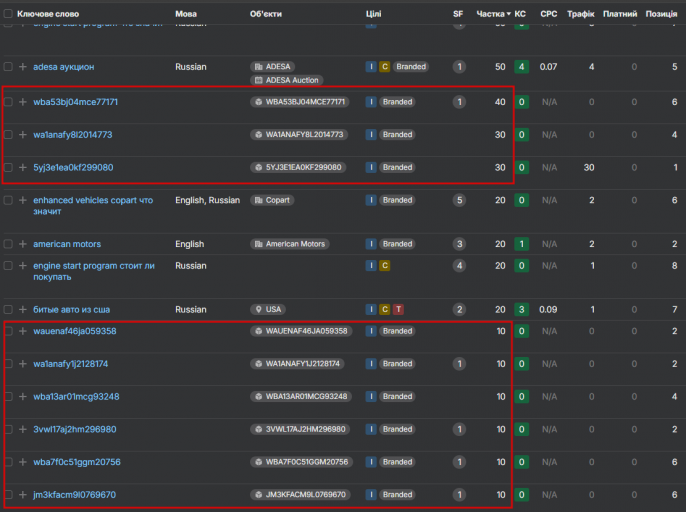Image resolution: width=686 pixels, height=512 pixels.
Task: Click SF count 4 in engine start program row
Action: [459, 266]
